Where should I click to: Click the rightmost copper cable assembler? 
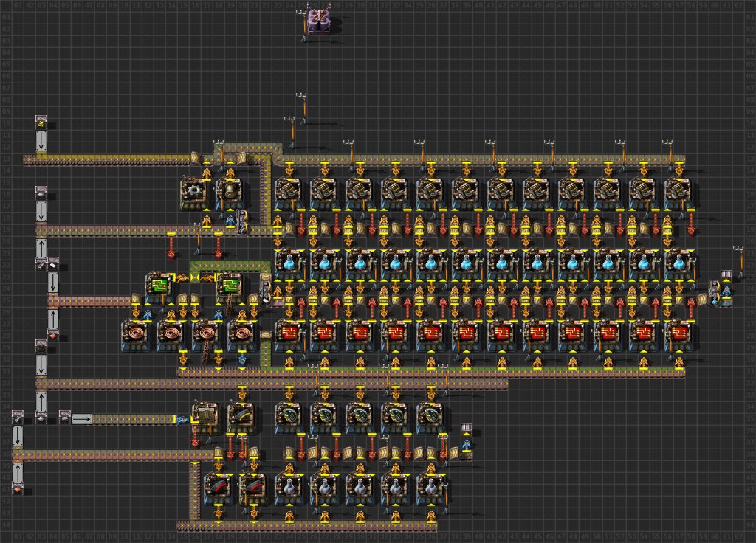(241, 334)
